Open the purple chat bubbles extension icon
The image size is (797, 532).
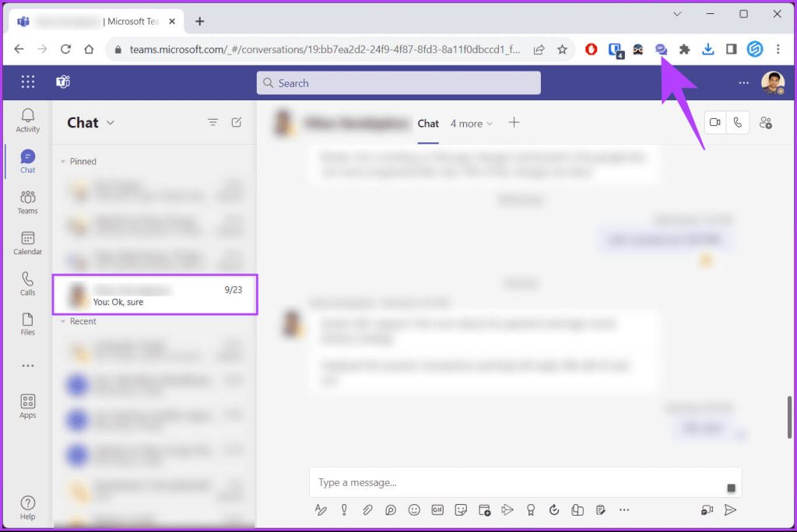click(661, 49)
